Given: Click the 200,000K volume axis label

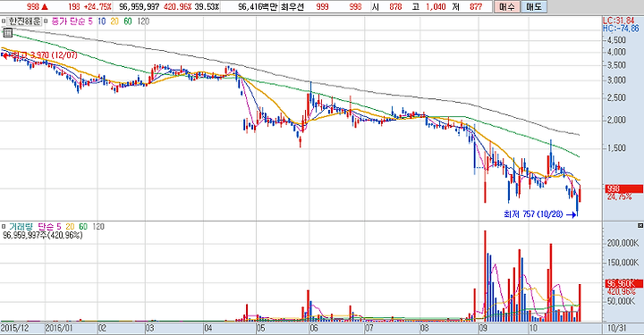Looking at the screenshot, I should [623, 243].
